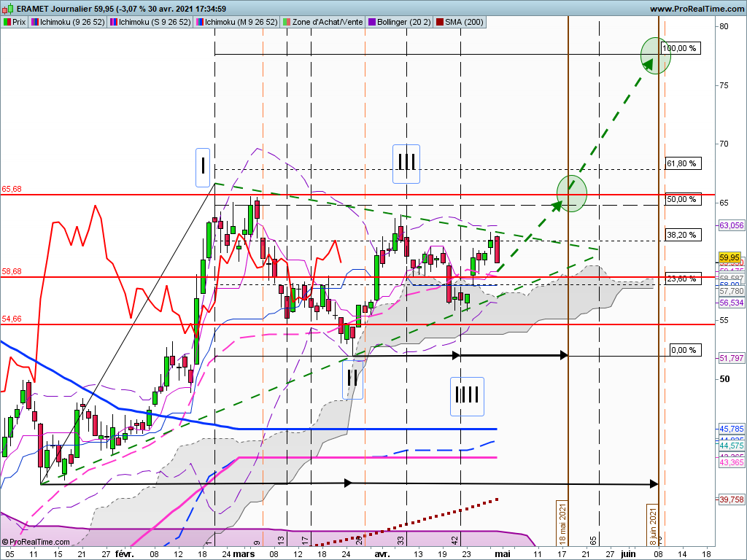Click the mars label on time axis
The width and height of the screenshot is (747, 560).
(244, 554)
